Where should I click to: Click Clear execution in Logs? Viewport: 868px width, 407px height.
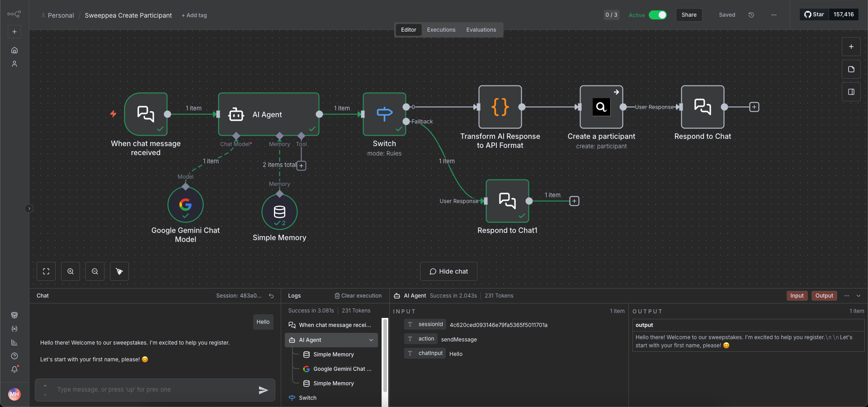coord(358,296)
